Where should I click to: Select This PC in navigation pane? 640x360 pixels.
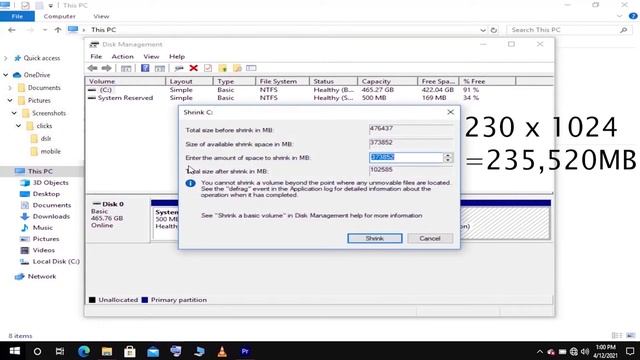(x=40, y=171)
